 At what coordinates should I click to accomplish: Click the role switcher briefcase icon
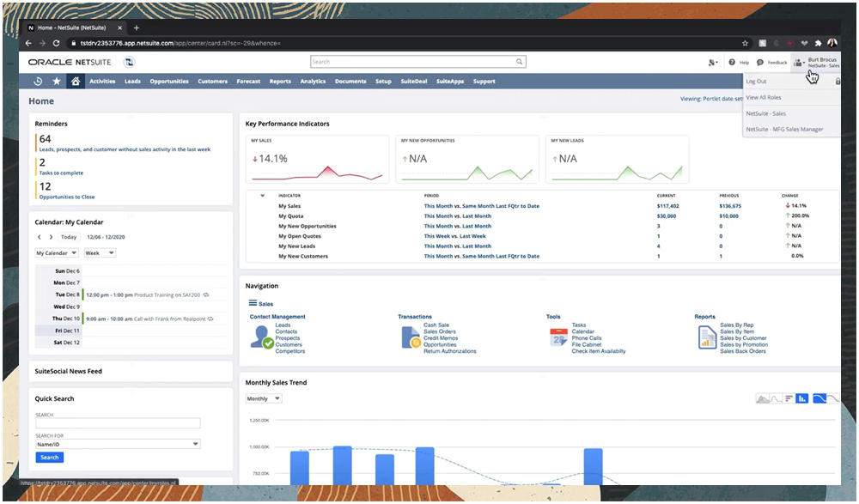[x=799, y=63]
